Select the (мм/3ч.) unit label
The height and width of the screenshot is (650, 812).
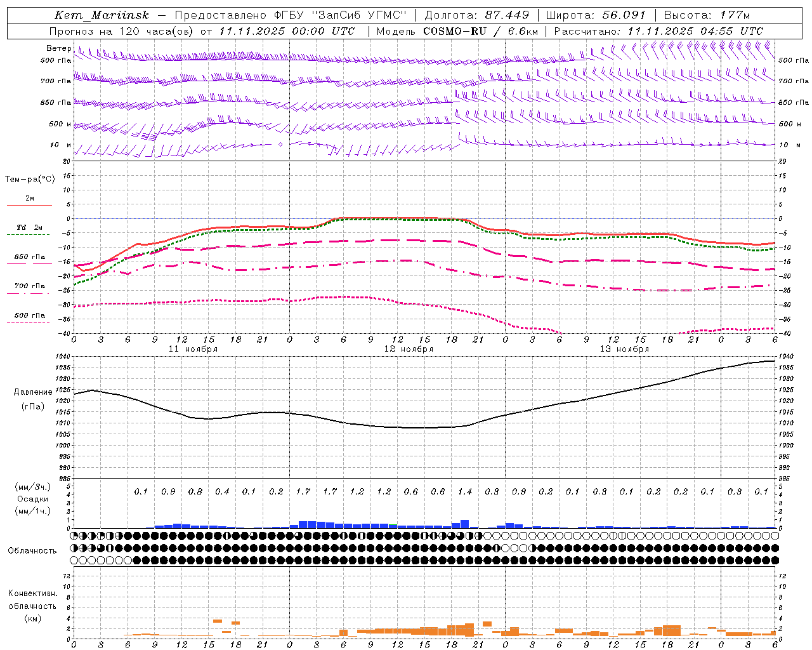[x=32, y=487]
